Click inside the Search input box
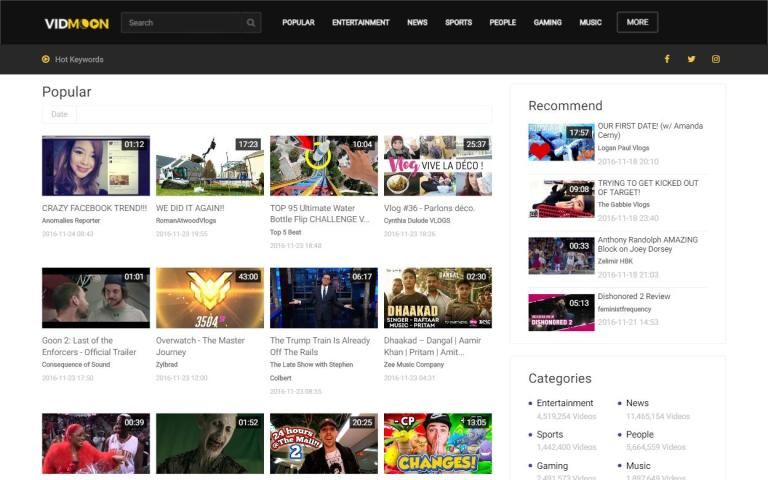 pyautogui.click(x=182, y=22)
